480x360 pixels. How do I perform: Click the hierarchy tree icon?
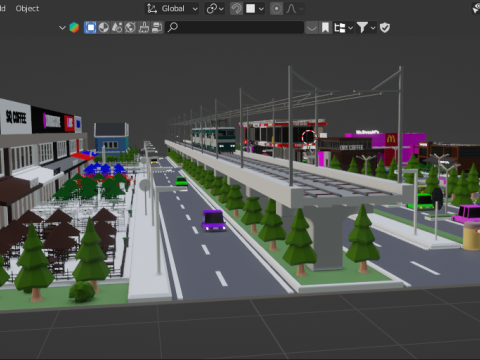(340, 27)
